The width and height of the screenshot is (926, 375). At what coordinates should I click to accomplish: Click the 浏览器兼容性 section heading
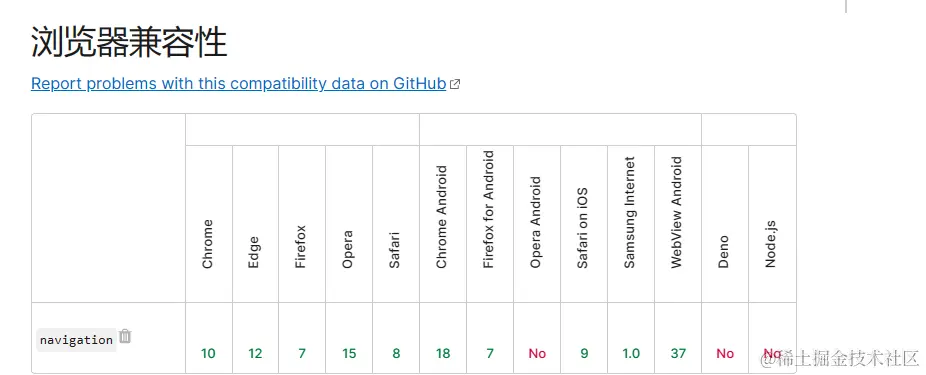[x=129, y=43]
